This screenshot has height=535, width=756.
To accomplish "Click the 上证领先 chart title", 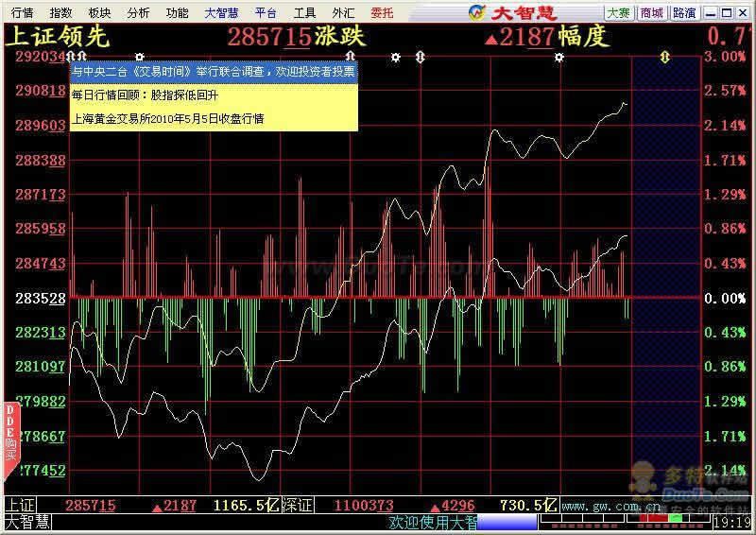I will point(58,37).
